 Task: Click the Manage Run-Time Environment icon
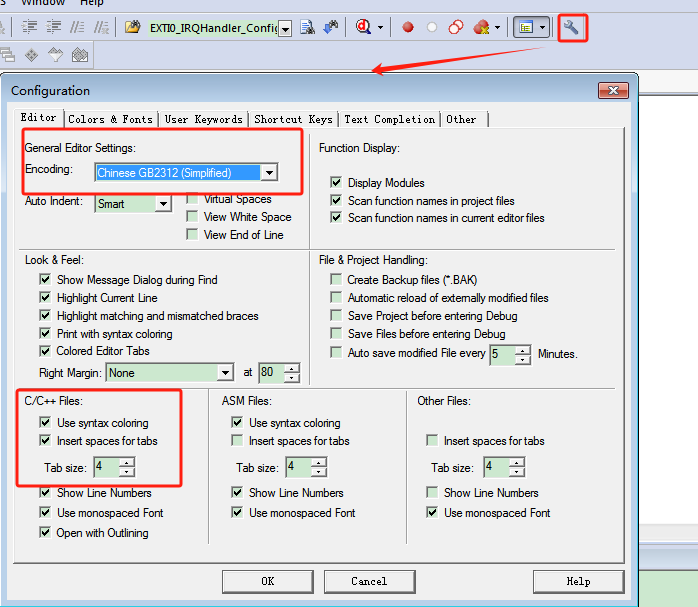(80, 55)
